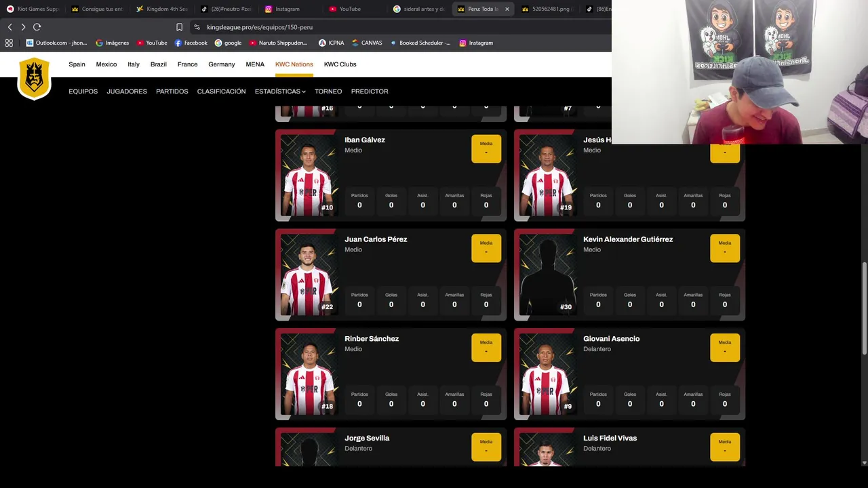Close the Peru: Toda la browser tab
868x488 pixels.
click(507, 9)
